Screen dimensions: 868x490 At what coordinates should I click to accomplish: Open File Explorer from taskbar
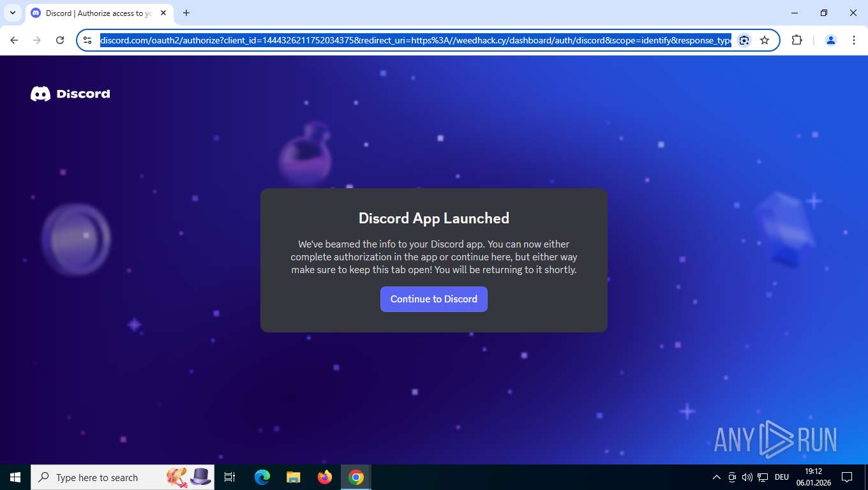pyautogui.click(x=294, y=477)
